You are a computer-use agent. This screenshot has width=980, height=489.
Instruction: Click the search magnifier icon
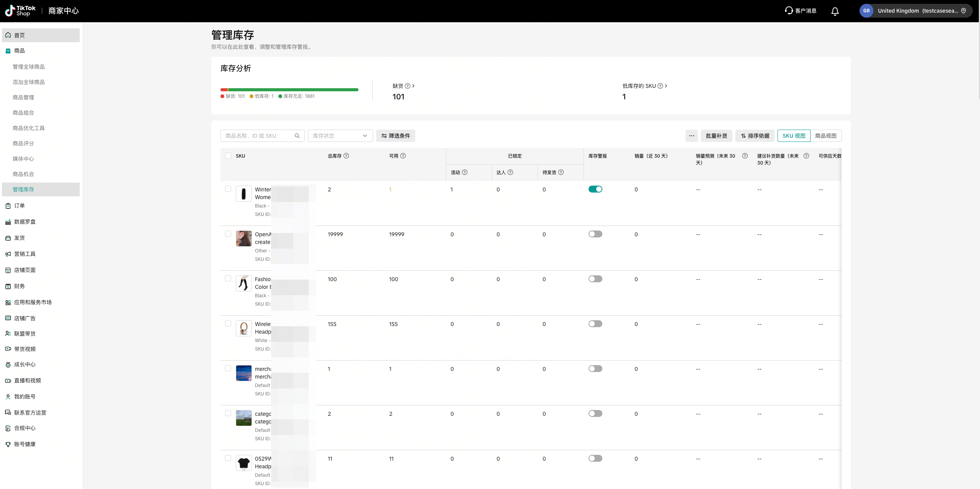tap(297, 136)
